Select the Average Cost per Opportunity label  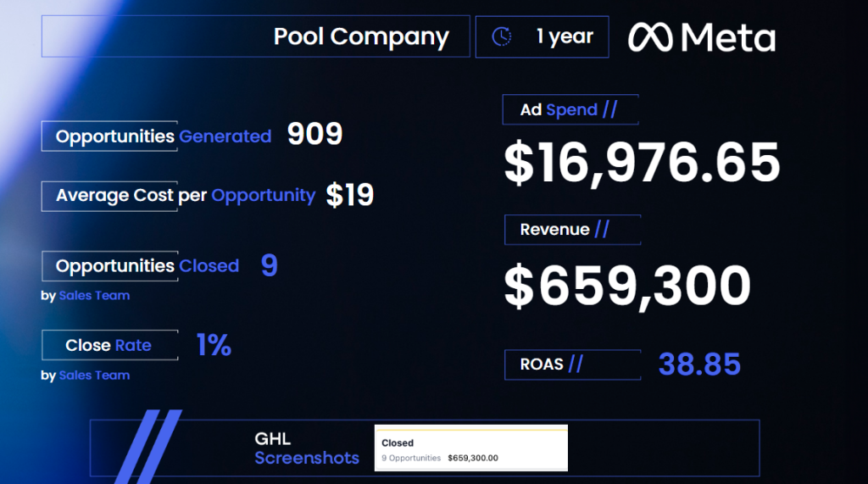(186, 196)
